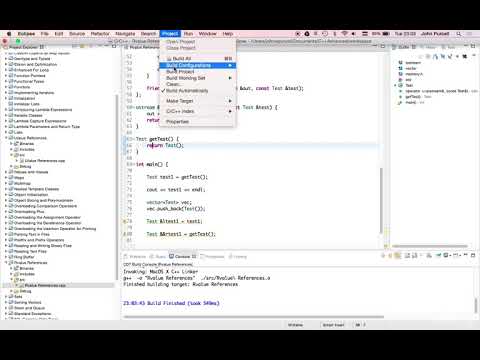Expand Includes under Rvalue References
480x360 pixels.
[11, 274]
